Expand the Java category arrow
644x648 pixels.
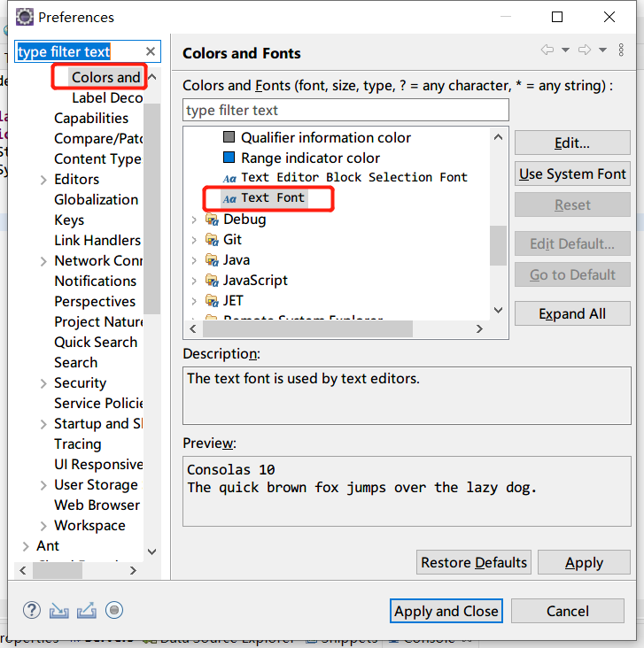[194, 260]
